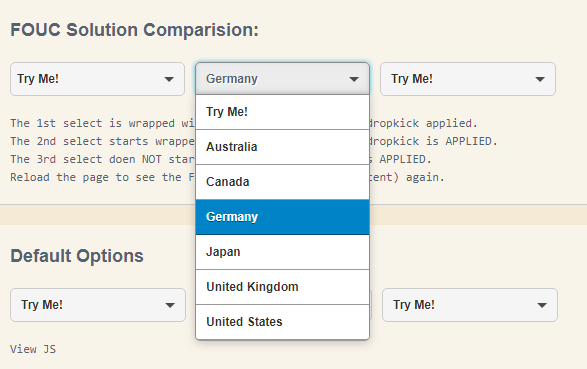Click the line starting 'The 2nd select'
Viewport: 587px width, 369px height.
coord(254,141)
